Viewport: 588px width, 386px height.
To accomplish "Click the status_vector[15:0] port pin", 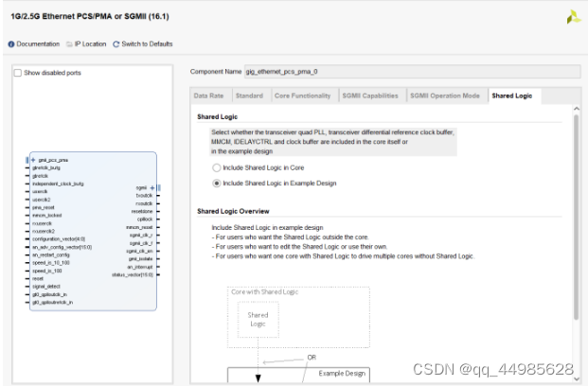I will point(158,275).
